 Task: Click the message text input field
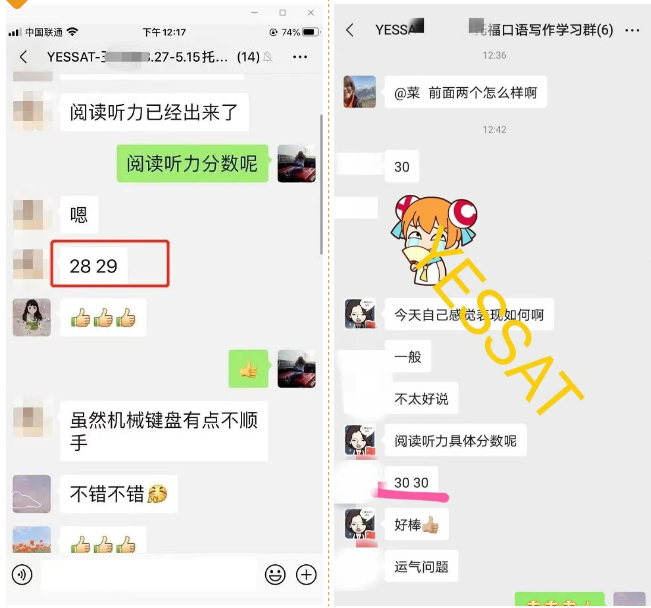tap(149, 575)
